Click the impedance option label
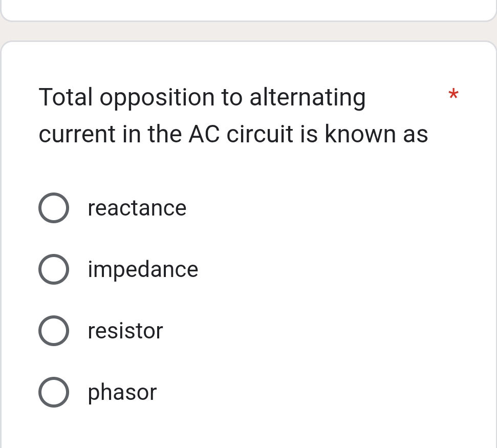Viewport: 497px width, 448px height. [143, 269]
